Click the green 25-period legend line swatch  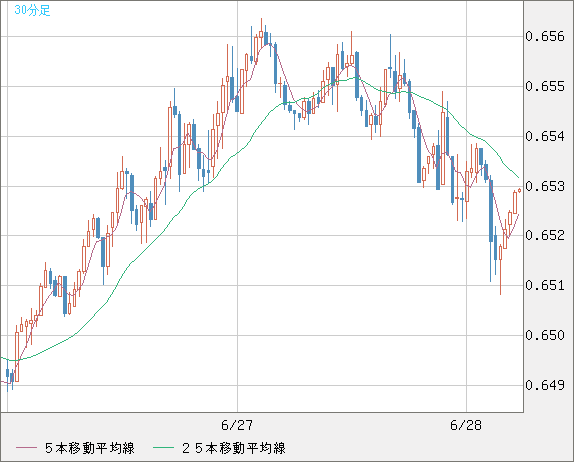coord(163,448)
